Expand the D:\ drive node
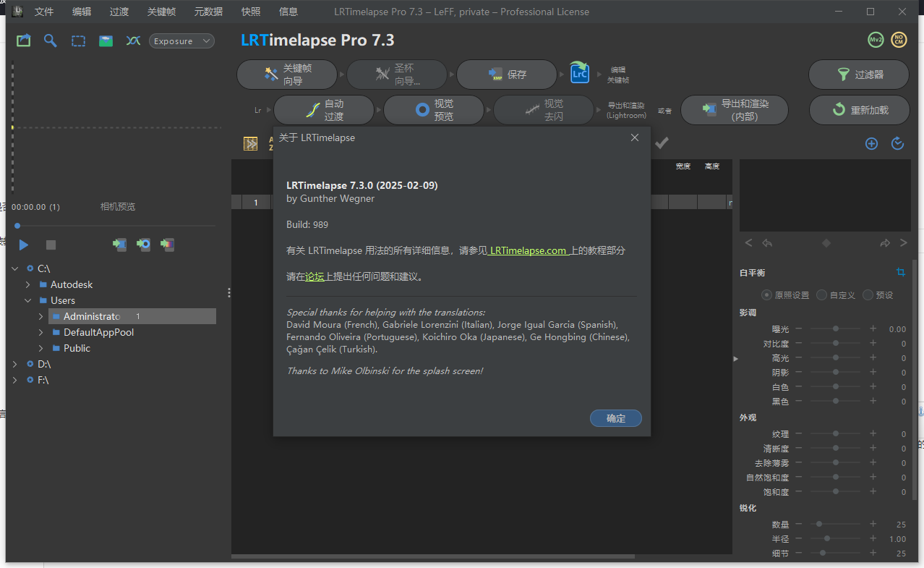 point(14,364)
